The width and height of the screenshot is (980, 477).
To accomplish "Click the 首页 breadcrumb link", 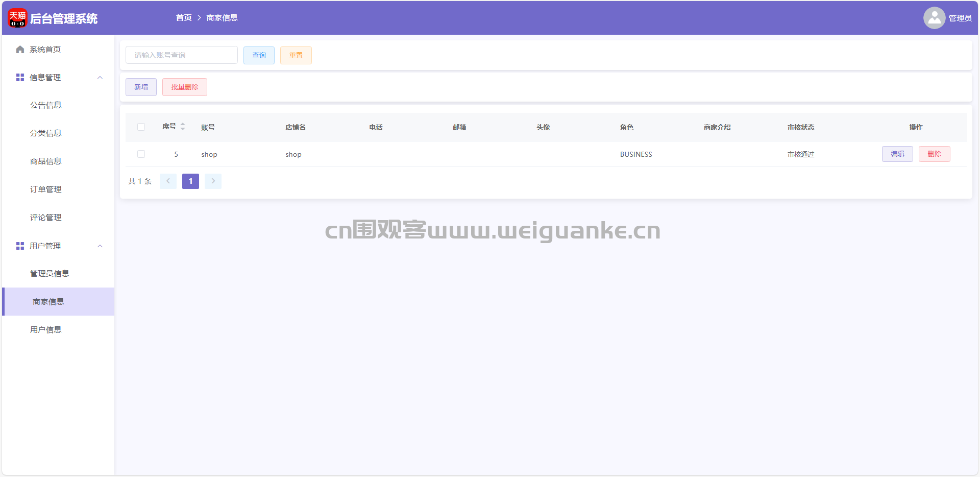I will [x=184, y=18].
